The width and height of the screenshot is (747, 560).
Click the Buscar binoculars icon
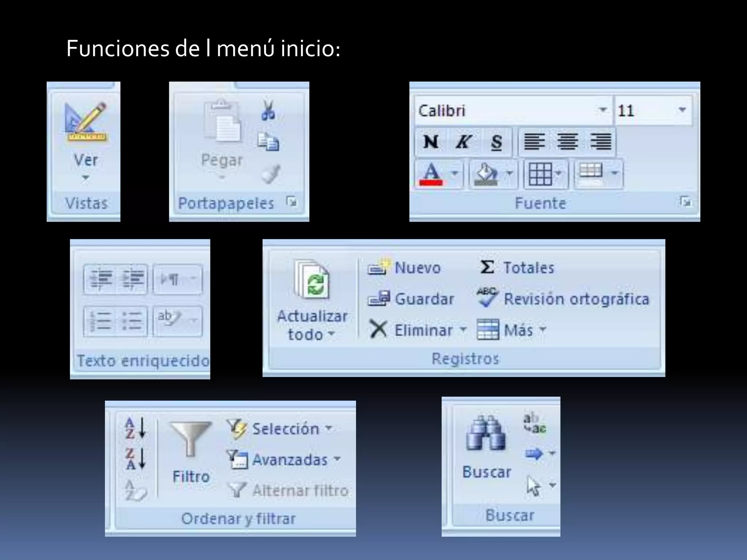(x=486, y=433)
